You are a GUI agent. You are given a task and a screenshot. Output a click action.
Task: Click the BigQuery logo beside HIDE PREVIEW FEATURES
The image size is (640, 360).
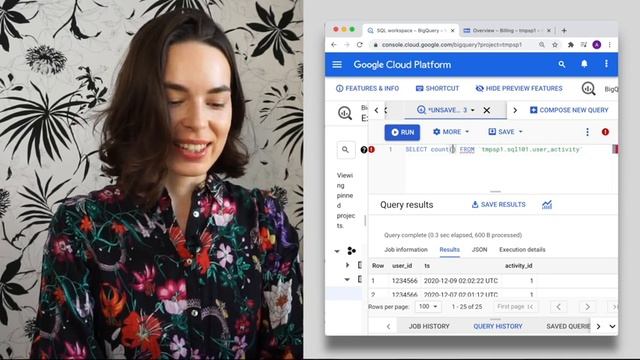pyautogui.click(x=588, y=89)
